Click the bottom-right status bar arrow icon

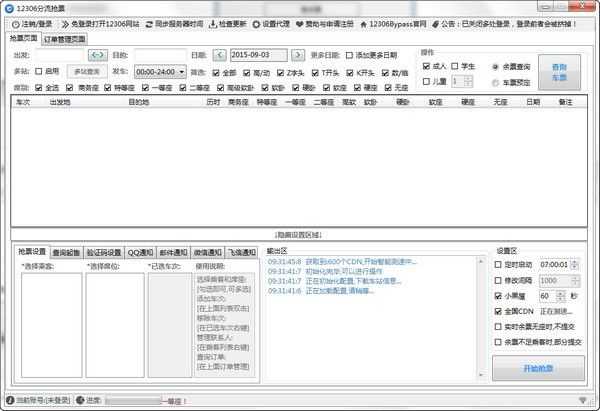click(x=582, y=400)
